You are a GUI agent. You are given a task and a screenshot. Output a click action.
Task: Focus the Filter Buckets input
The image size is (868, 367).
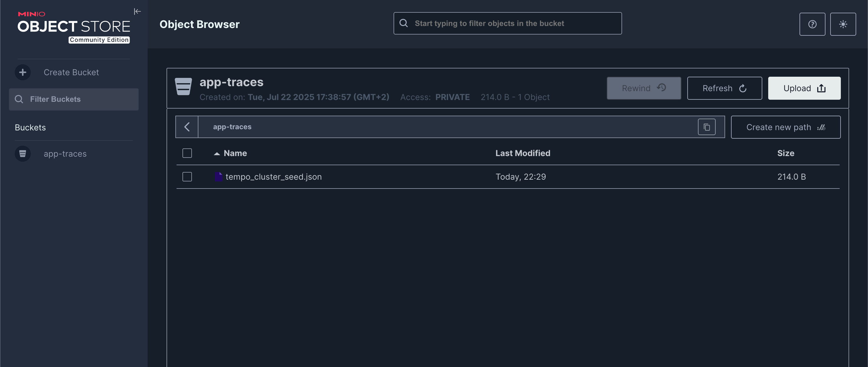(74, 99)
